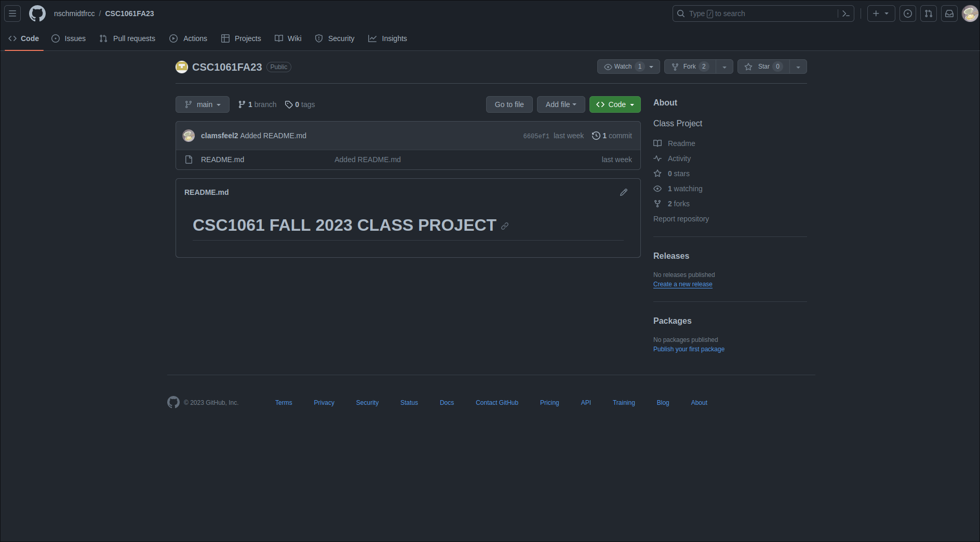Open the Wiki tab
This screenshot has height=542, width=980.
[x=288, y=38]
